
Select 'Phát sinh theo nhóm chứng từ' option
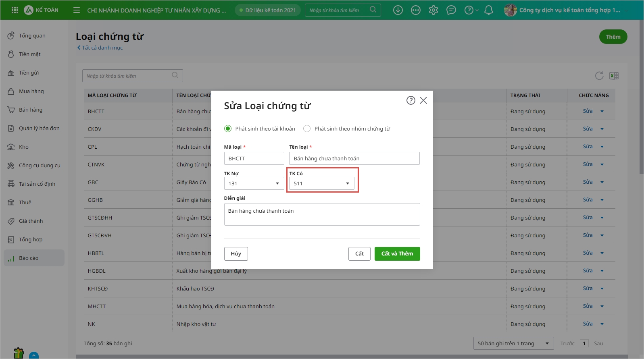coord(307,129)
